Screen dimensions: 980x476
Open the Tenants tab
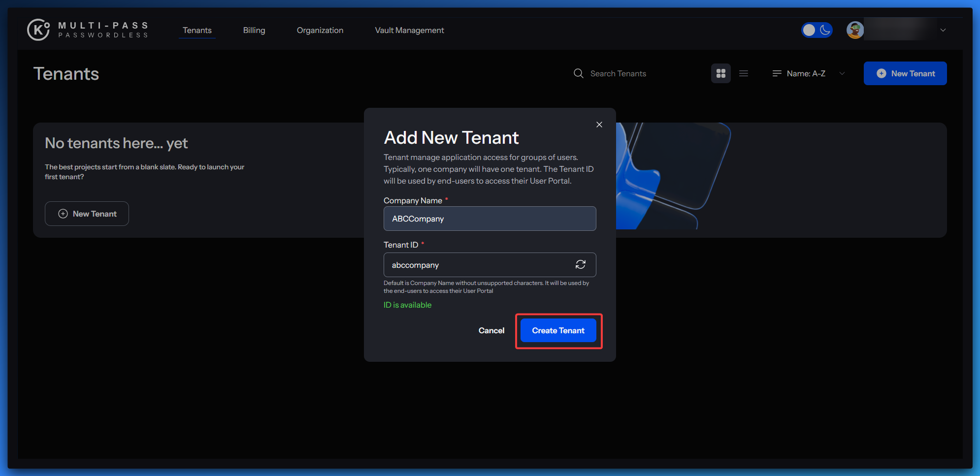(x=197, y=30)
